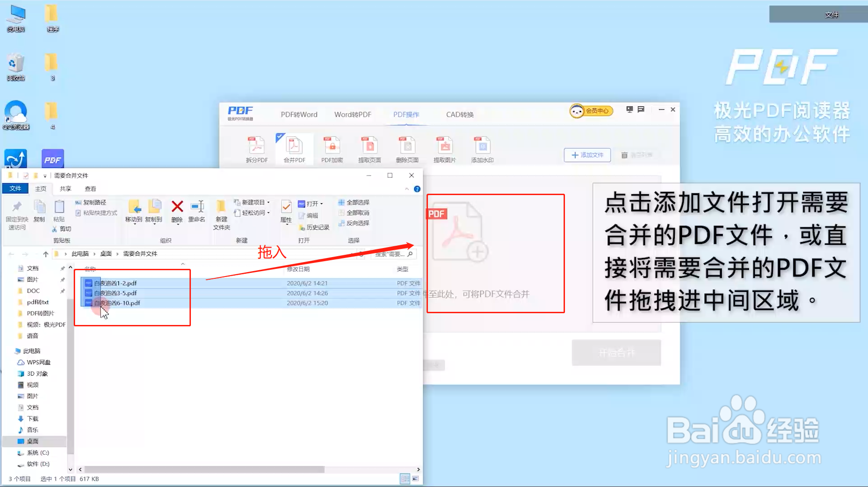Select 系统 (C:) drive in navigation pane

tap(38, 453)
